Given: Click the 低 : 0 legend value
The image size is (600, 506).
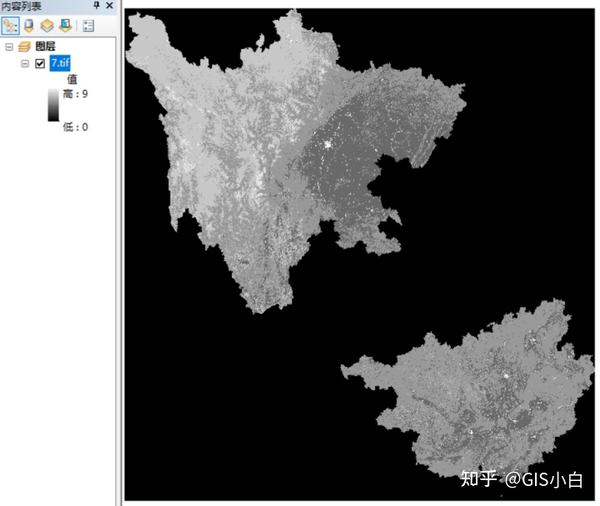Looking at the screenshot, I should click(75, 127).
